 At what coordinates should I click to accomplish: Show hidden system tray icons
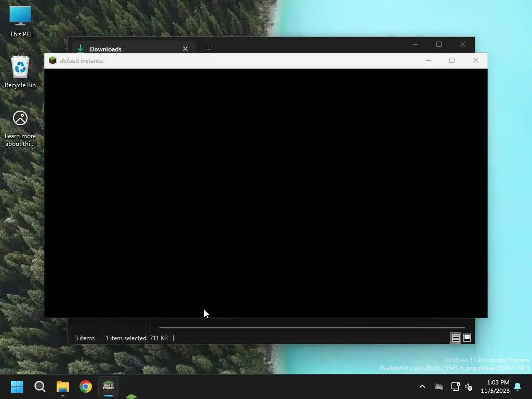coord(422,387)
